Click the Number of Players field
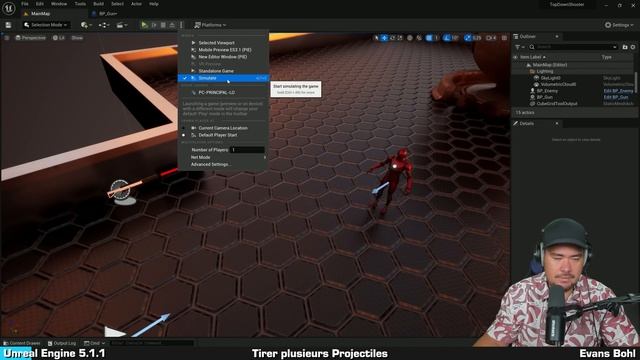The width and height of the screenshot is (640, 360). 247,150
